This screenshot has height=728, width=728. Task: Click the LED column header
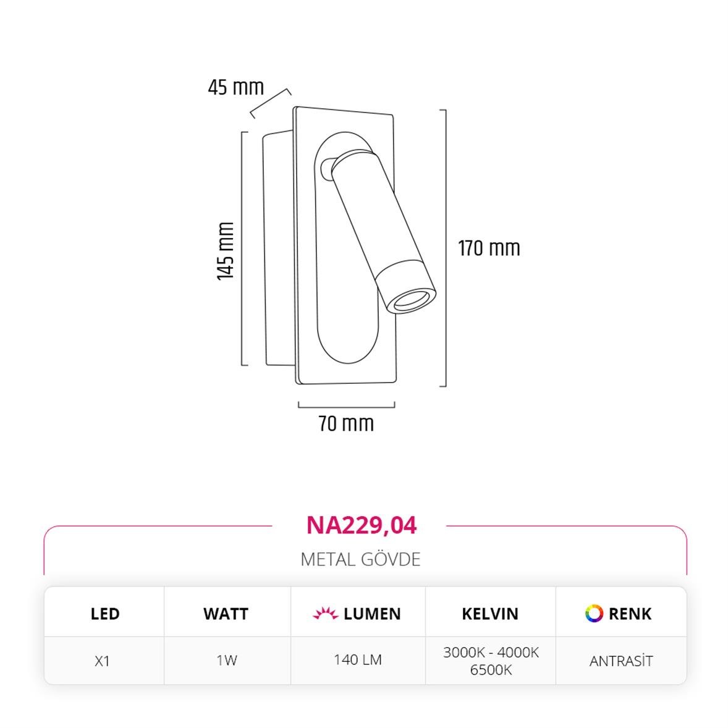(x=105, y=614)
